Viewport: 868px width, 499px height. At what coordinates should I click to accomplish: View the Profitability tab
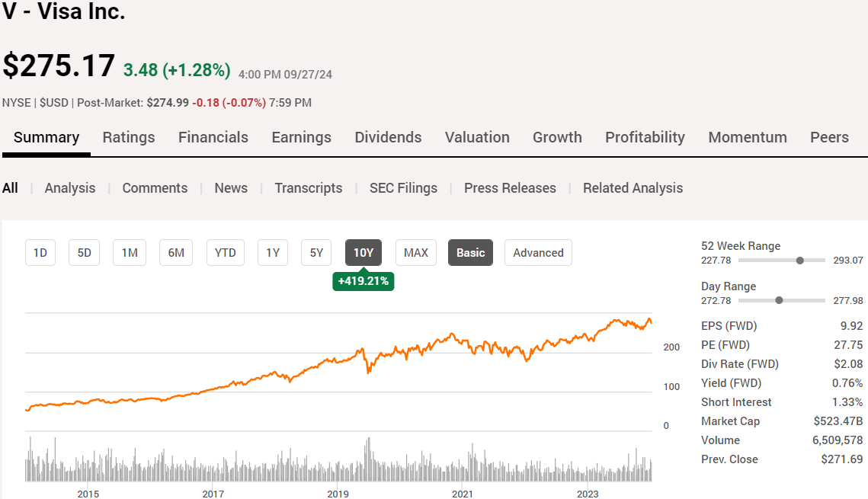tap(645, 137)
